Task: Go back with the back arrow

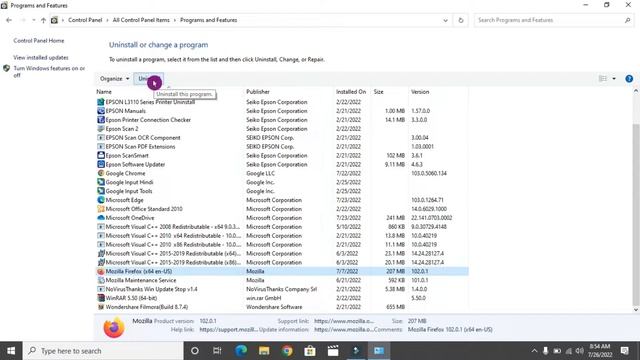Action: coord(9,20)
